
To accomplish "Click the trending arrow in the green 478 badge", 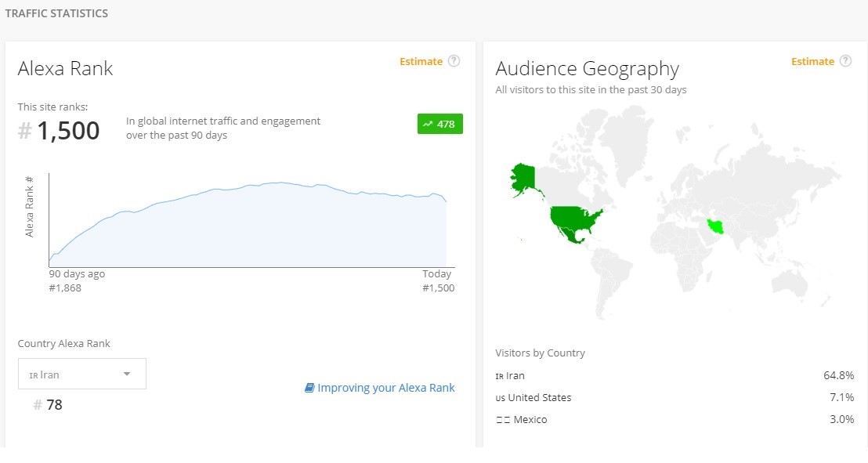I will tap(428, 124).
